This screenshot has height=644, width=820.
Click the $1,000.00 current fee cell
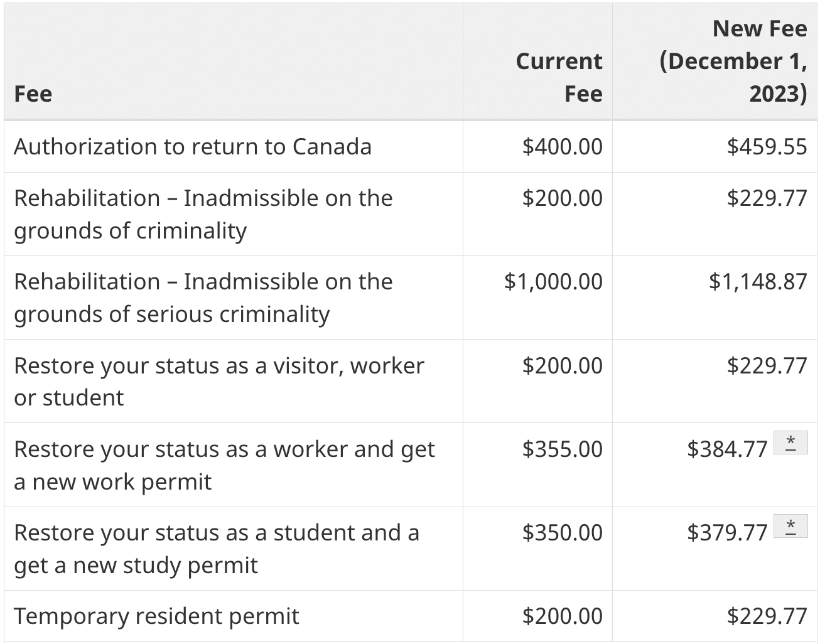coord(553,281)
